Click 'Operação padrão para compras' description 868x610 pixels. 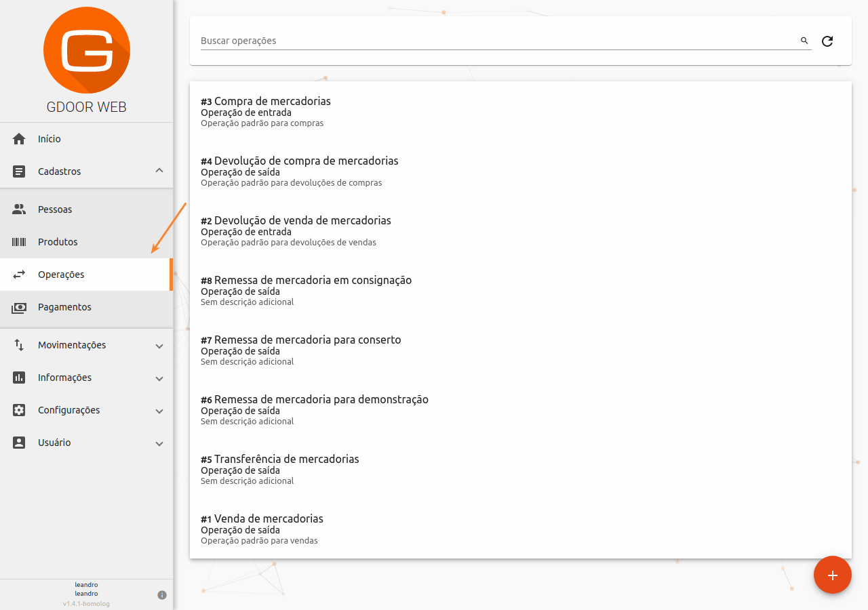(262, 123)
